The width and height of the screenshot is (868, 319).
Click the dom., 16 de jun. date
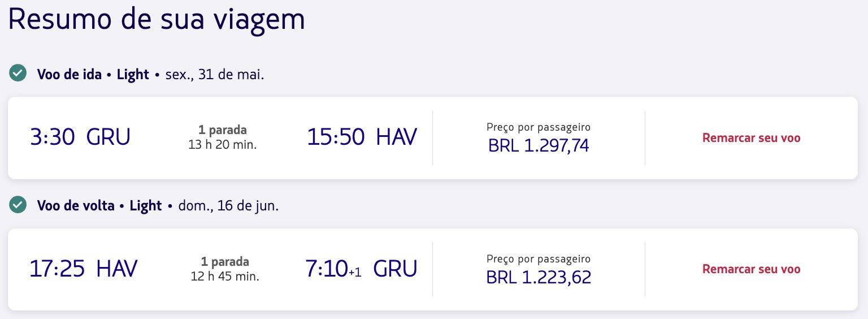pyautogui.click(x=228, y=206)
